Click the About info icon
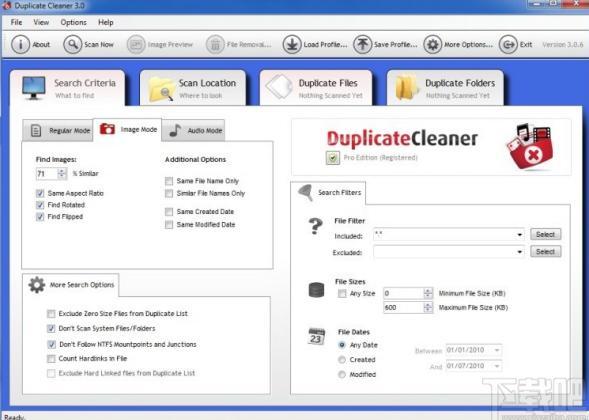This screenshot has width=589, height=420. click(x=20, y=44)
